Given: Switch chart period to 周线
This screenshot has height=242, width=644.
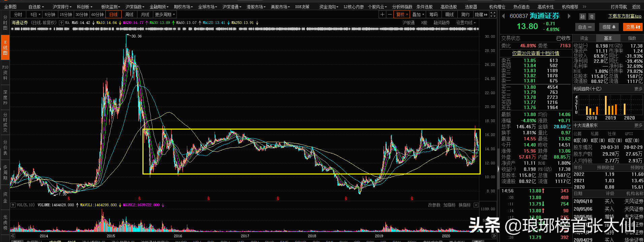Looking at the screenshot, I should [x=129, y=15].
